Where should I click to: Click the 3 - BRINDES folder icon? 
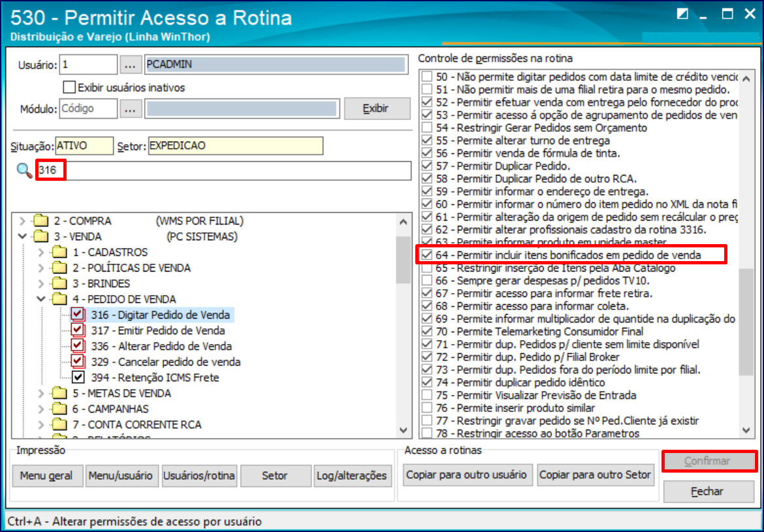point(60,283)
